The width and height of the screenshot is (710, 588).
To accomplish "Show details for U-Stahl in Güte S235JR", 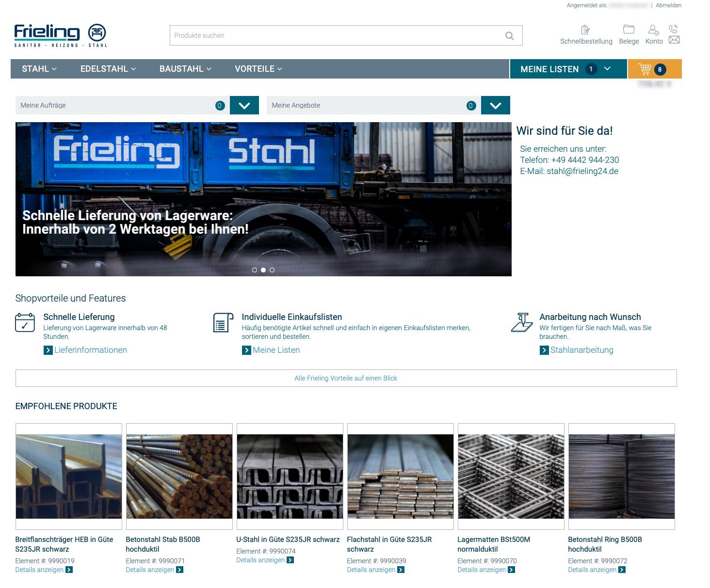I will click(260, 560).
